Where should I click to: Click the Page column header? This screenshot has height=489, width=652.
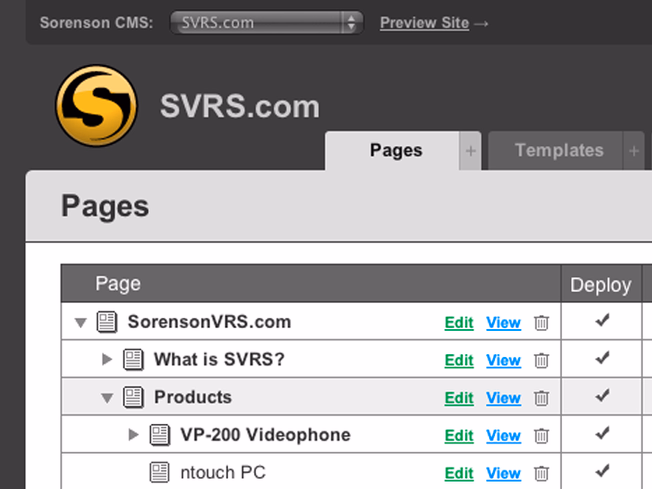click(311, 284)
